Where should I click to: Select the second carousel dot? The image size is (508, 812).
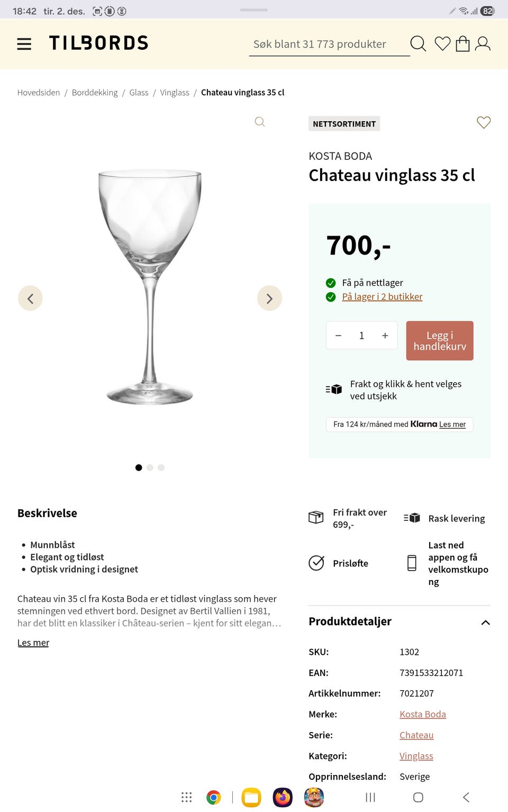pyautogui.click(x=150, y=467)
